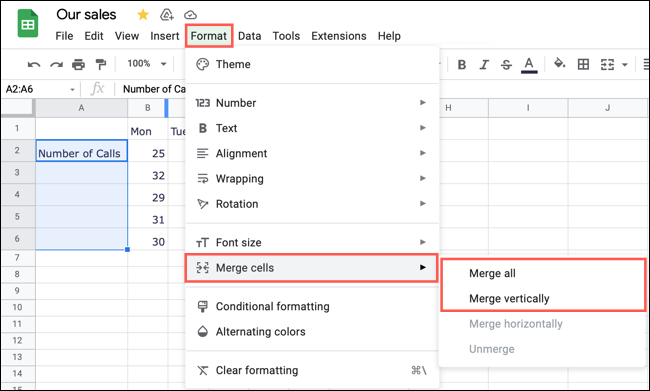This screenshot has width=650, height=391.
Task: Select Merge vertically
Action: coord(543,299)
